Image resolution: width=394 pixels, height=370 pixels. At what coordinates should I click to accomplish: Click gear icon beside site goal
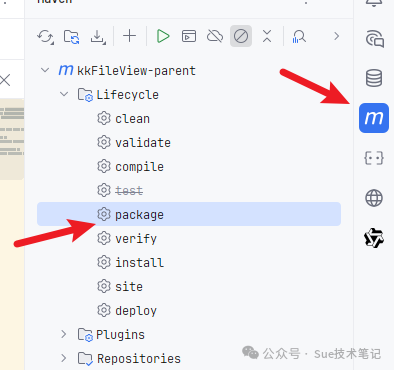(104, 286)
